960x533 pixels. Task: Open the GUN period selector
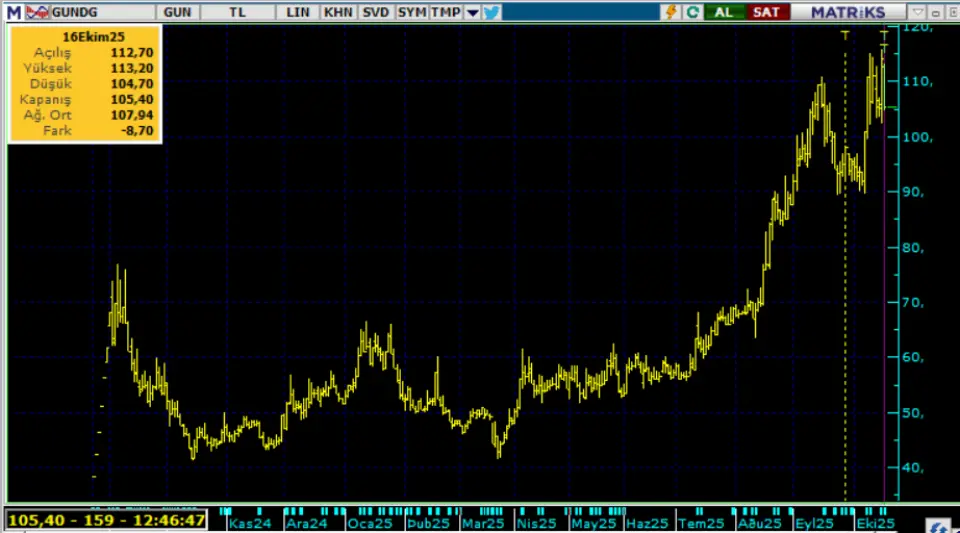[178, 12]
